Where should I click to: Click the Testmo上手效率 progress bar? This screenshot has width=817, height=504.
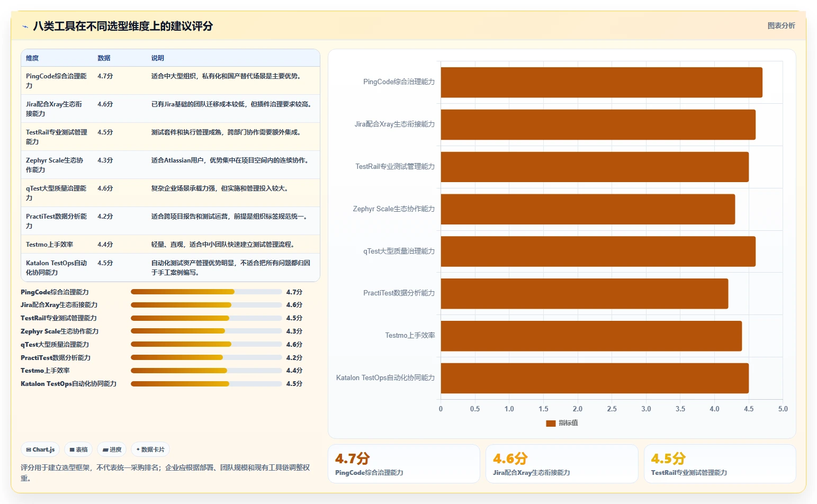pyautogui.click(x=207, y=371)
